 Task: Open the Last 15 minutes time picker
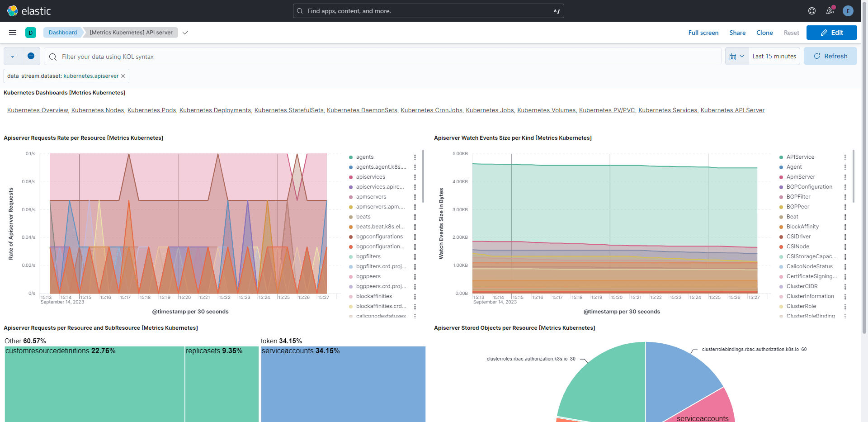coord(774,56)
